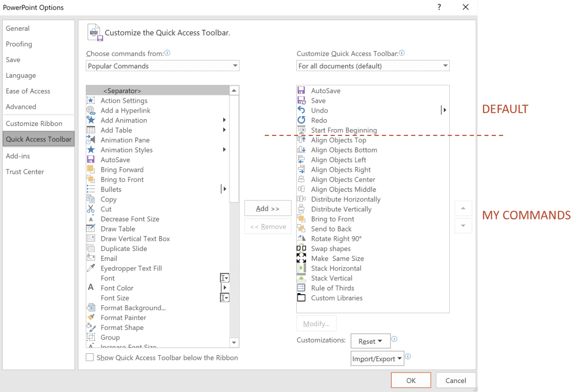Expand the Add Animation submenu arrow
Image resolution: width=579 pixels, height=392 pixels.
[x=224, y=120]
